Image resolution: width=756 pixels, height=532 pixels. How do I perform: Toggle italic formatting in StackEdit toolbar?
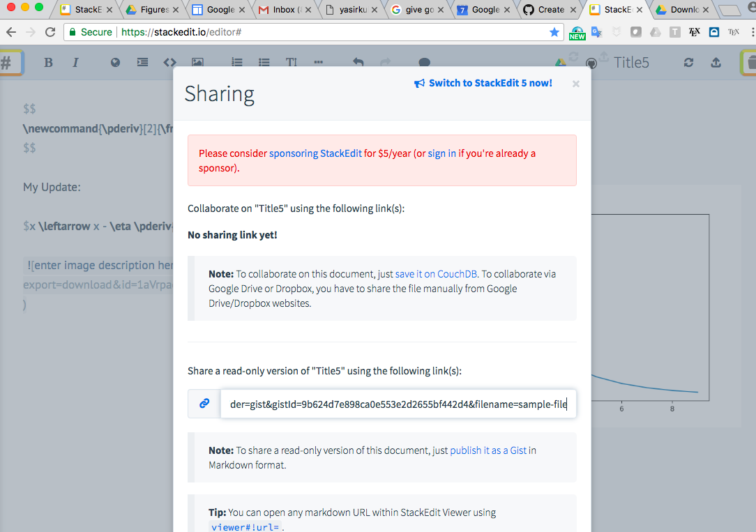75,63
